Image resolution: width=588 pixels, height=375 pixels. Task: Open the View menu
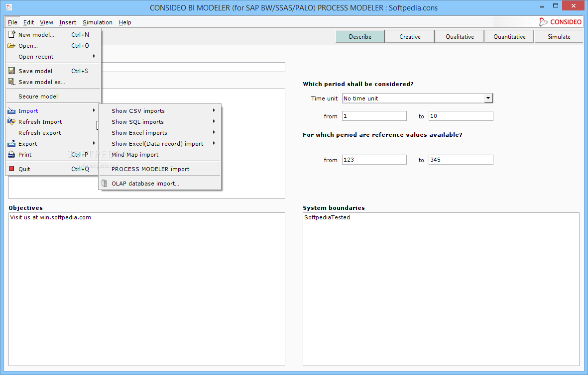tap(46, 22)
